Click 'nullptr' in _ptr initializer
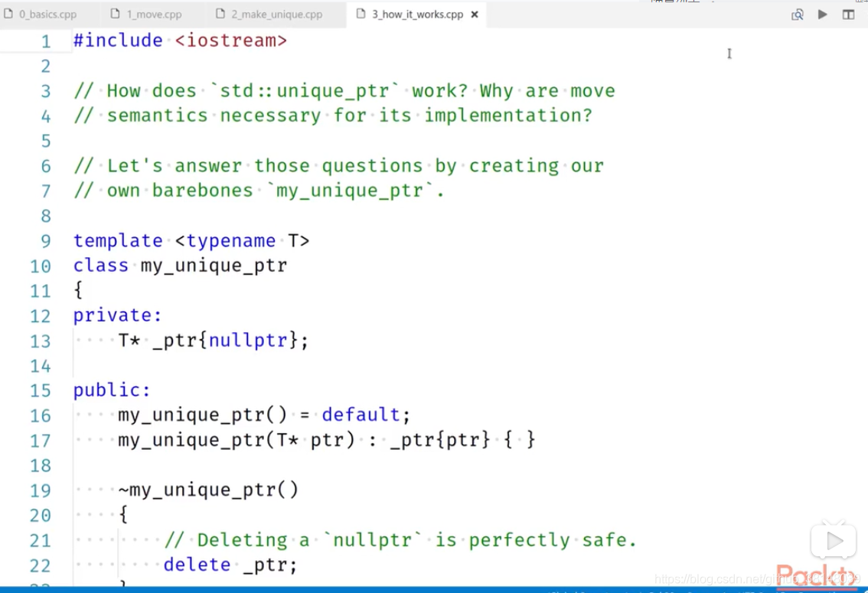Image resolution: width=868 pixels, height=593 pixels. [x=248, y=340]
